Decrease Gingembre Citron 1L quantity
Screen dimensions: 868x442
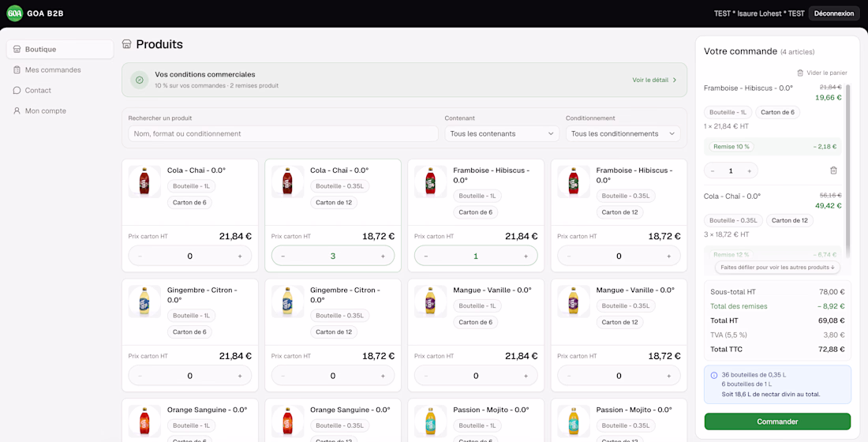(140, 376)
